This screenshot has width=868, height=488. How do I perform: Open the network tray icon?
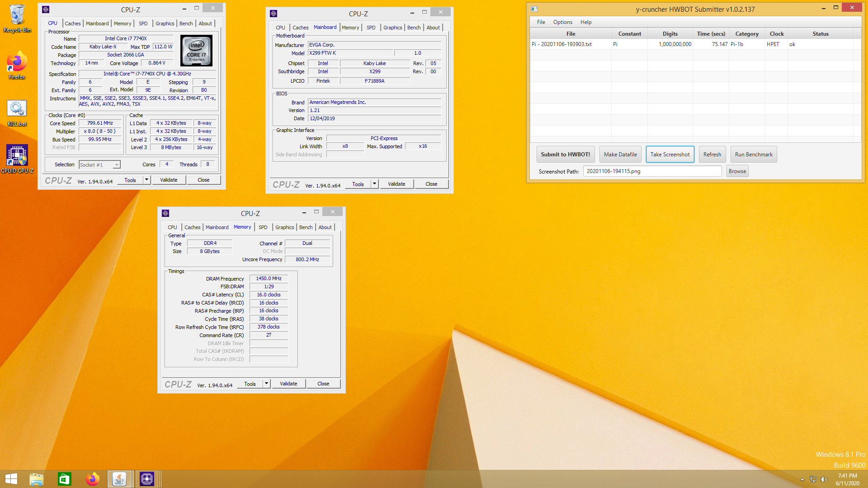[813, 479]
